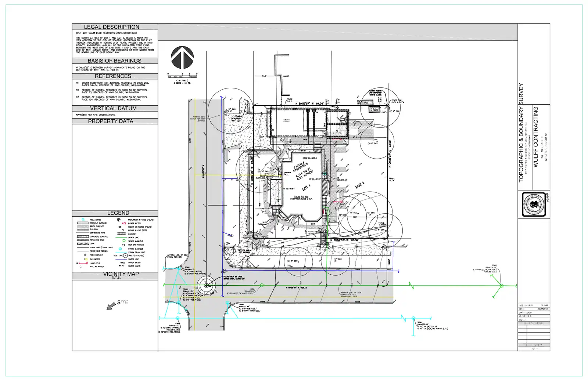This screenshot has width=588, height=380.
Task: Click the N 00°25'27" E 93.00' bearing label
Action: click(390, 154)
